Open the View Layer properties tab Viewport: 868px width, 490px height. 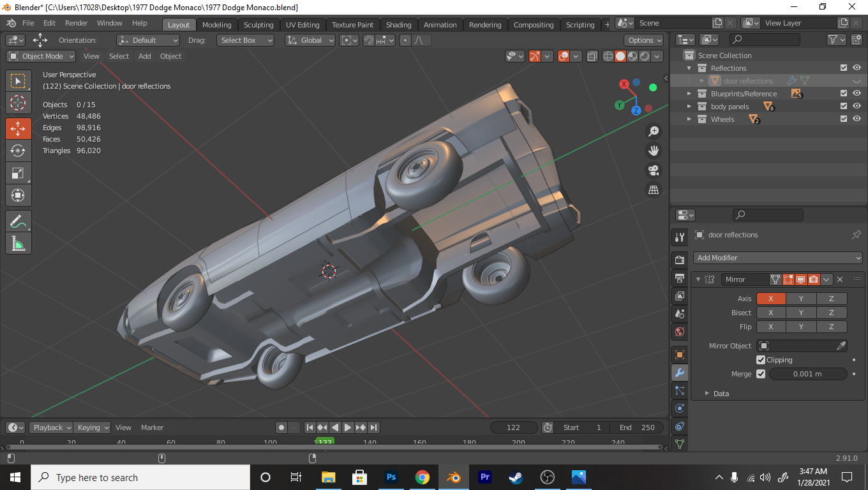(680, 296)
